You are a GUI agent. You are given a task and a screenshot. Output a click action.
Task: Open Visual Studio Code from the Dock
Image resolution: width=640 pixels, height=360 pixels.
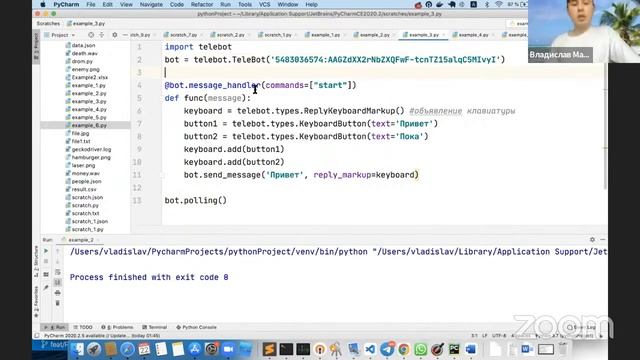pos(370,349)
